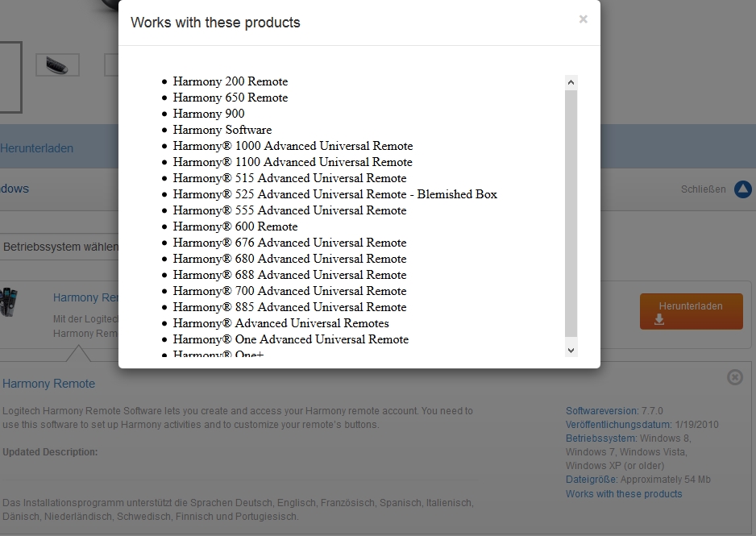Select 'Harmony® 885 Advanced Universal Remote' entry
Screen dimensions: 756x536
(x=290, y=307)
